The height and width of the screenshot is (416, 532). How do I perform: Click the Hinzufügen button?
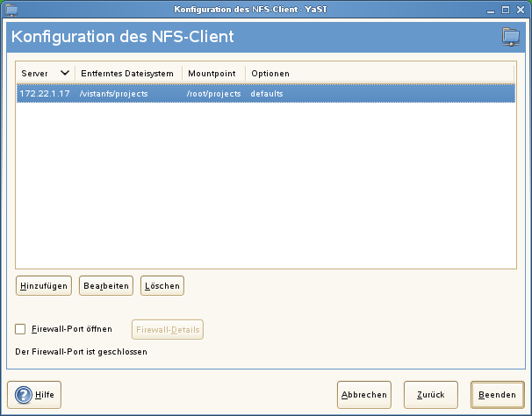pos(44,286)
